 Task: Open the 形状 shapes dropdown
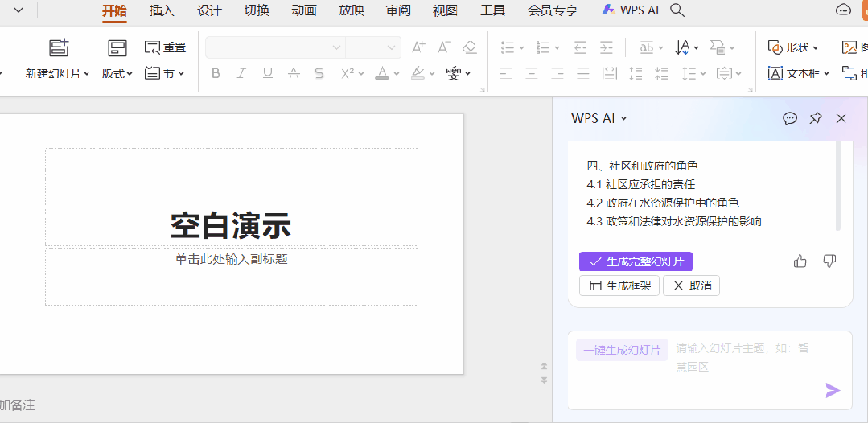click(x=793, y=47)
